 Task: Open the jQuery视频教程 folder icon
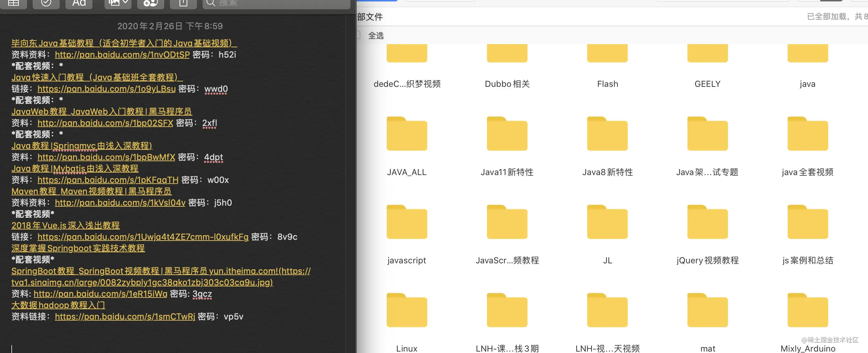(708, 222)
